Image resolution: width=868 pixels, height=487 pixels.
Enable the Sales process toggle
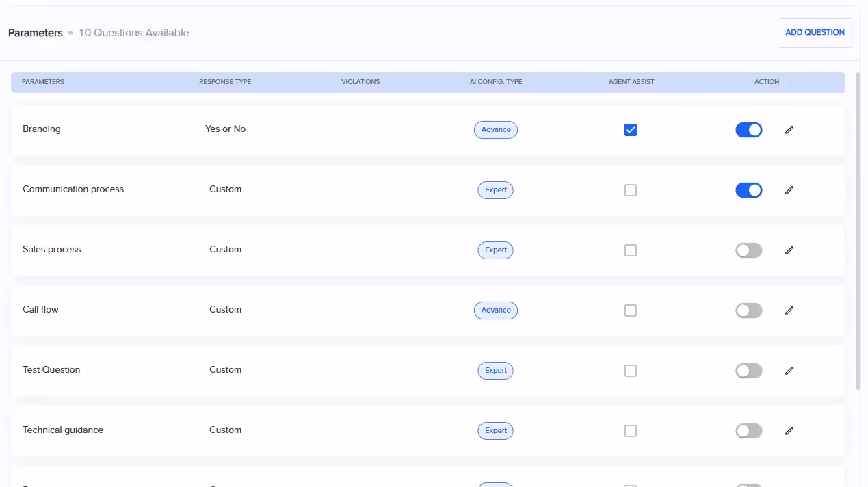pyautogui.click(x=749, y=250)
